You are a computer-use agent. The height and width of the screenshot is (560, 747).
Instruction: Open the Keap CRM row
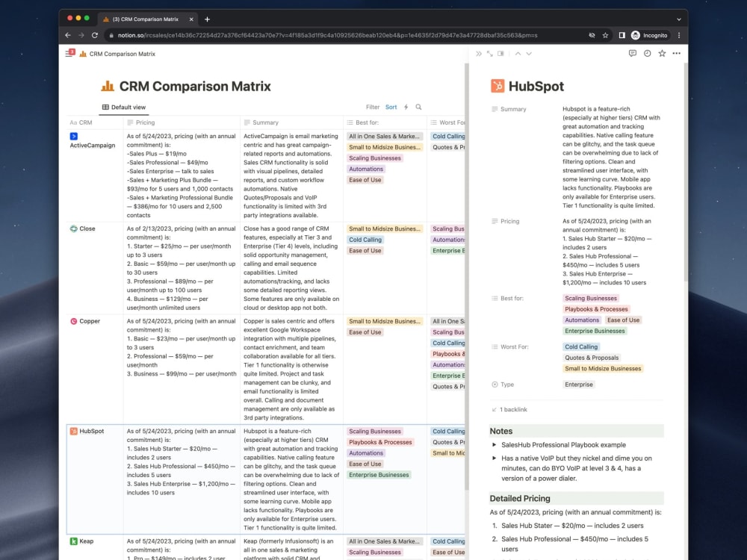click(x=86, y=541)
